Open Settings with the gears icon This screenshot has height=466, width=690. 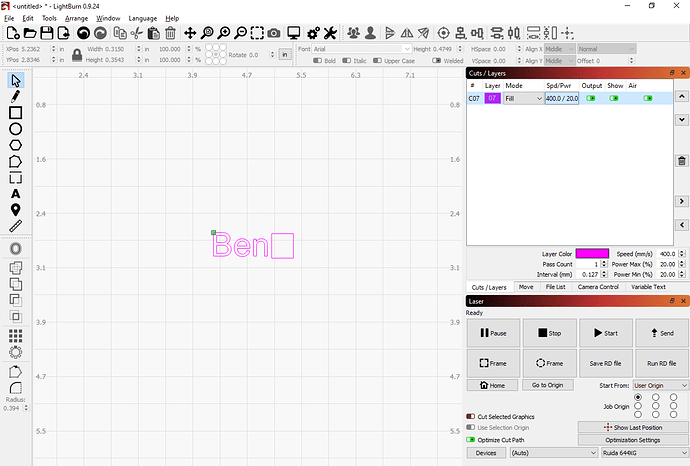coord(313,33)
